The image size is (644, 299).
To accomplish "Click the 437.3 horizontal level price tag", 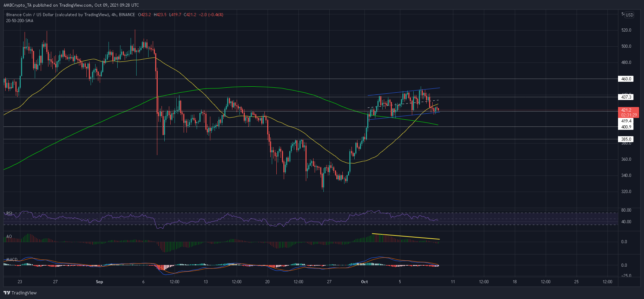I will click(626, 97).
